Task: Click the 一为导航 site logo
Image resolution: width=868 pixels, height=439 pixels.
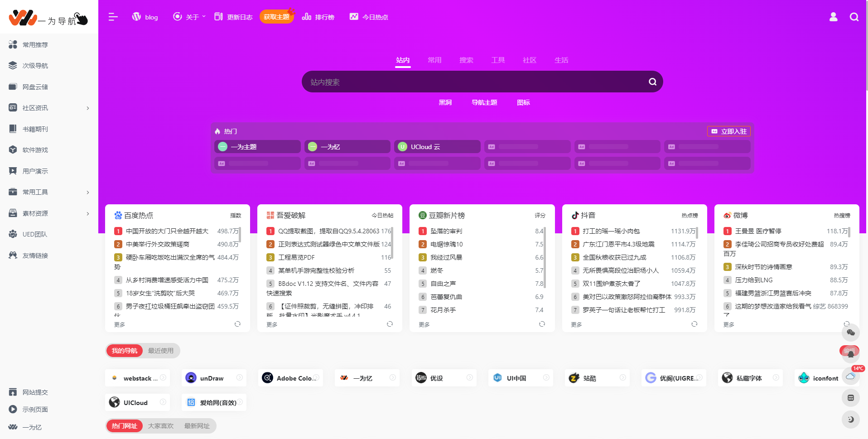Action: coord(48,18)
